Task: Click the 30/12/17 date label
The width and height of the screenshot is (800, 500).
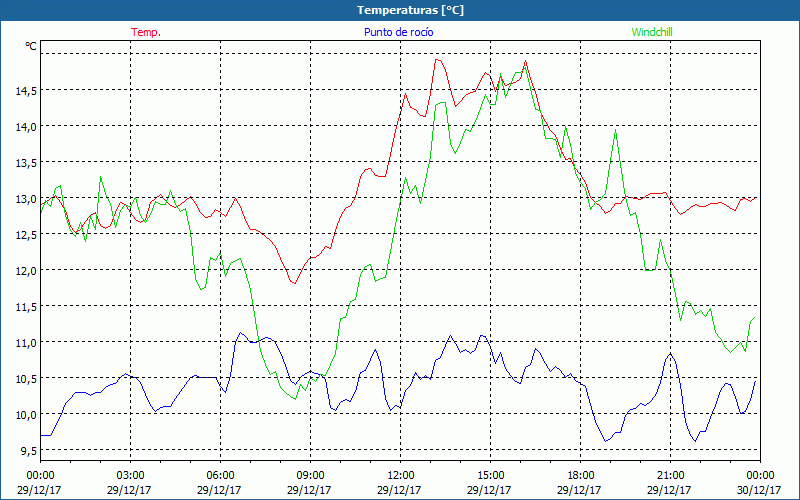Action: [759, 490]
